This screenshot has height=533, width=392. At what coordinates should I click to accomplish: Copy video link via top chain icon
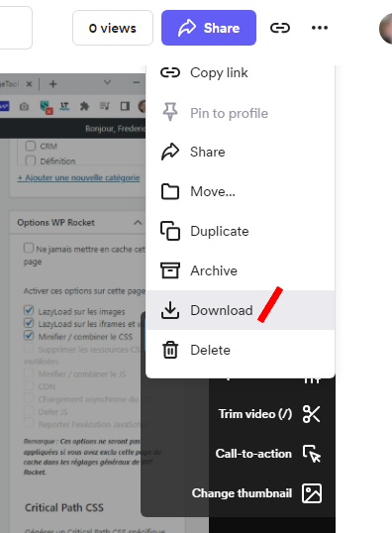click(280, 28)
